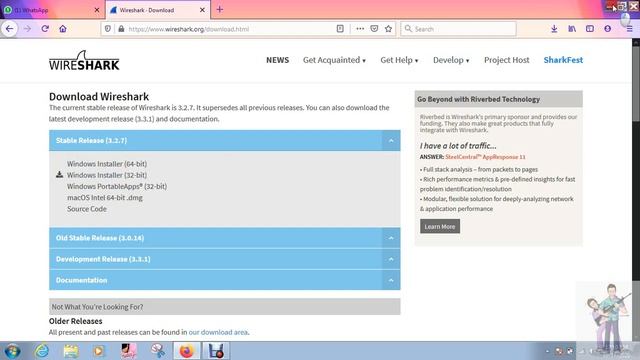Click the SteelCentral AppResponse 11 link
640x360 pixels.
point(485,157)
